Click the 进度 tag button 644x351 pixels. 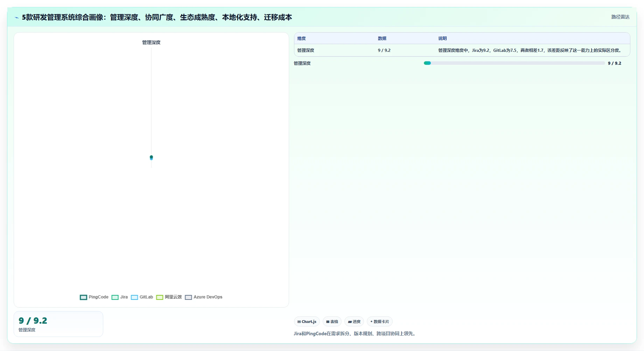point(354,322)
